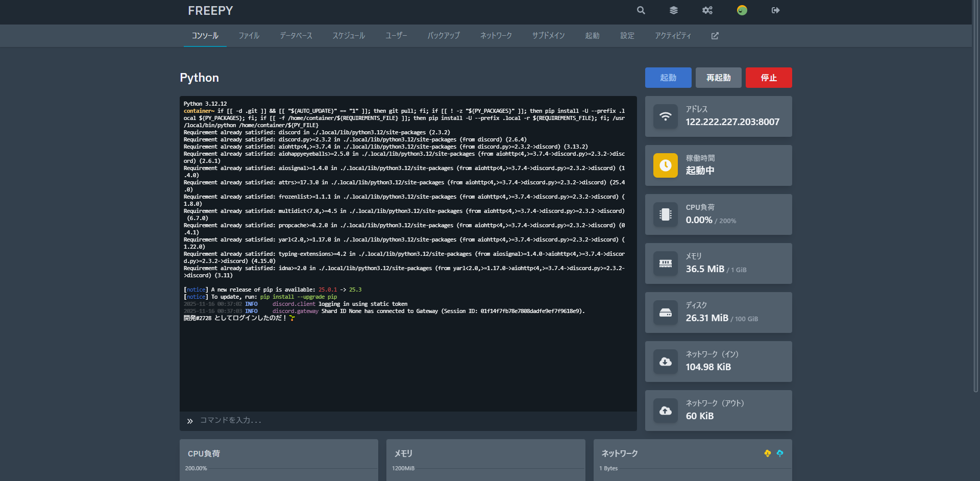Open the データベース tab
This screenshot has height=481, width=980.
(296, 36)
